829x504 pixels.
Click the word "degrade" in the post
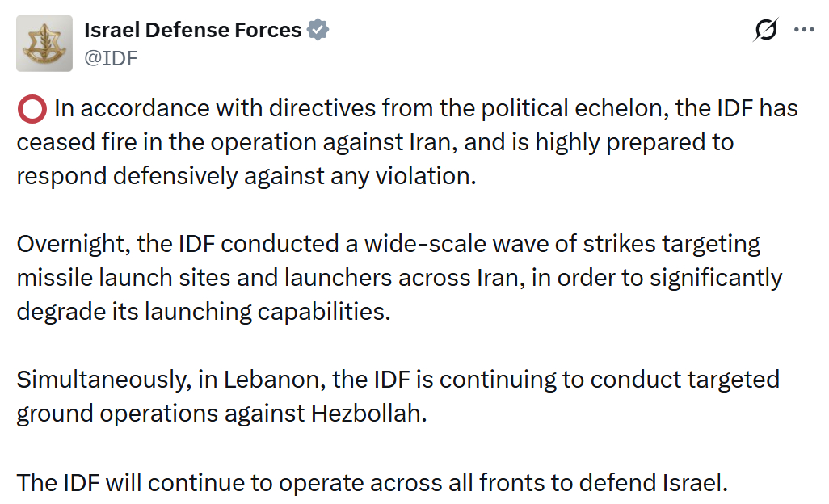tap(64, 312)
